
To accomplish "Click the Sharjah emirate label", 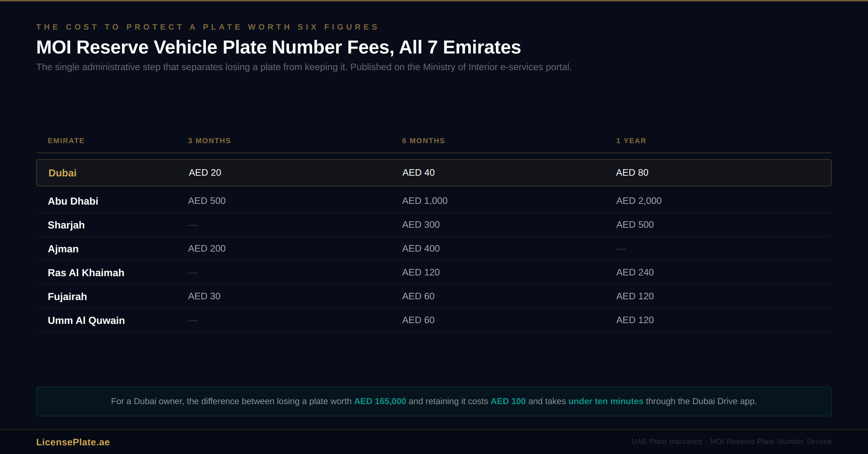I will (66, 225).
